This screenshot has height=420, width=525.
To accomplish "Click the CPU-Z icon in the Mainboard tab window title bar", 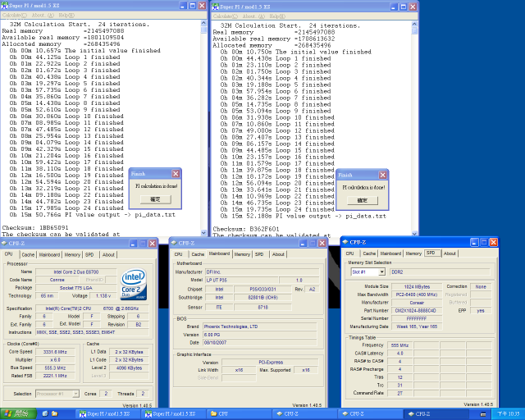I will [x=174, y=243].
